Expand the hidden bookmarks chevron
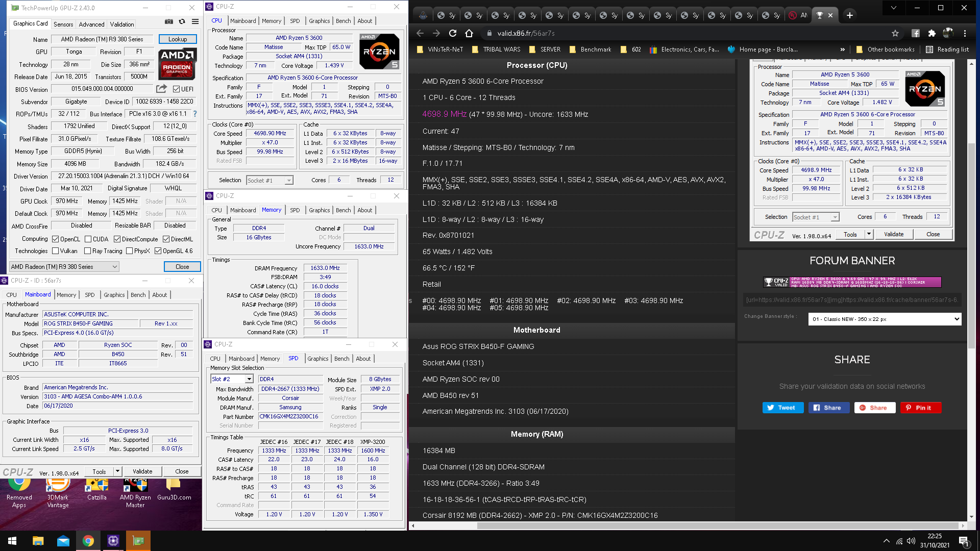This screenshot has width=980, height=551. pyautogui.click(x=842, y=49)
